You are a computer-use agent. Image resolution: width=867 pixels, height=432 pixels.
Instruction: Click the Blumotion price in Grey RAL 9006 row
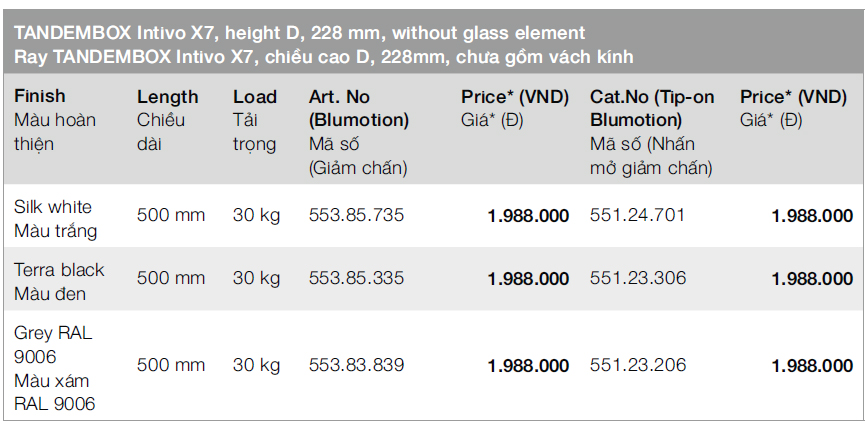point(528,366)
